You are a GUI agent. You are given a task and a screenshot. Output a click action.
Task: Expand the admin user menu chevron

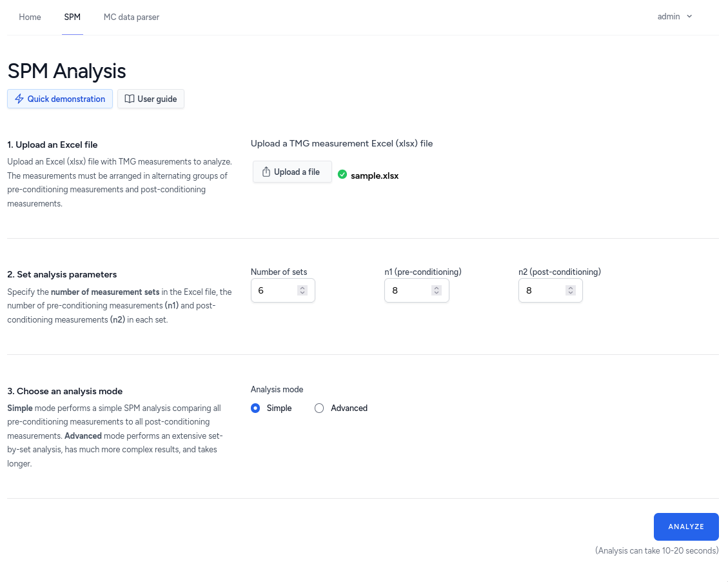(689, 17)
